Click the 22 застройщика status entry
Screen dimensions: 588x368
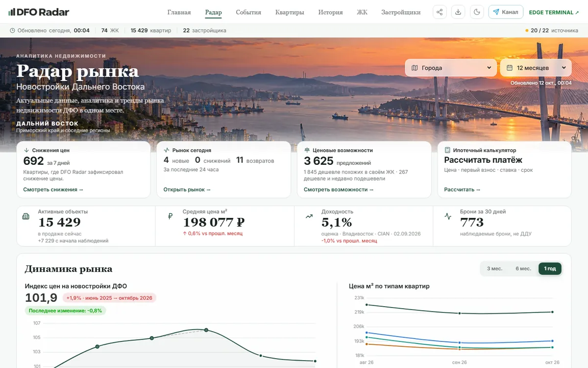[x=205, y=30]
